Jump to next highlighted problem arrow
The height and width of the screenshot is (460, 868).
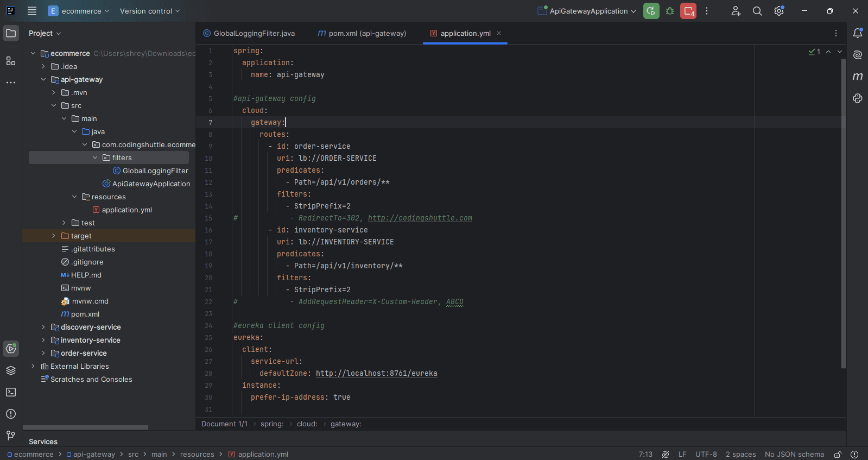click(840, 52)
